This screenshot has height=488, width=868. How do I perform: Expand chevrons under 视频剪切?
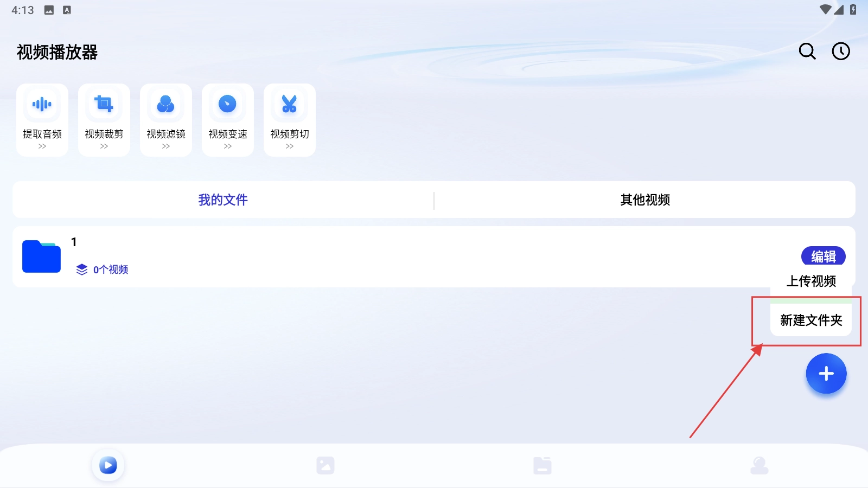(x=290, y=146)
